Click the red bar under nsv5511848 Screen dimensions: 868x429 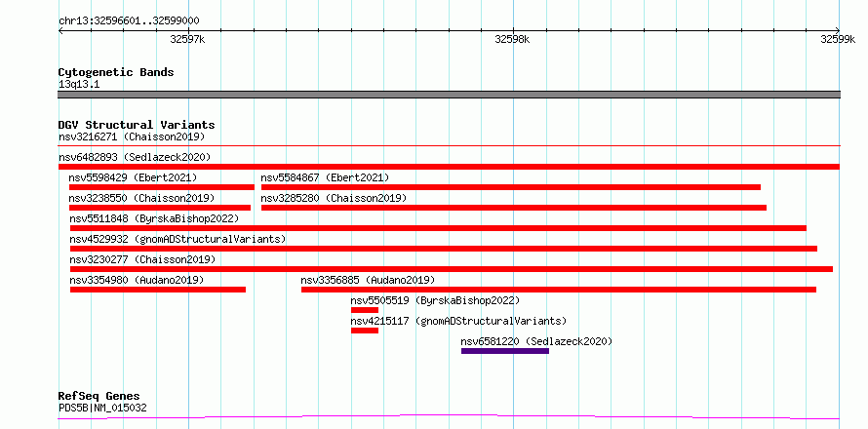(x=439, y=228)
